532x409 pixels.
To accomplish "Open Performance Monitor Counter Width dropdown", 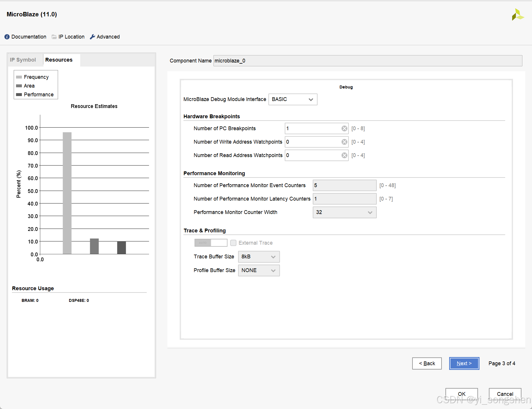I will [x=344, y=213].
